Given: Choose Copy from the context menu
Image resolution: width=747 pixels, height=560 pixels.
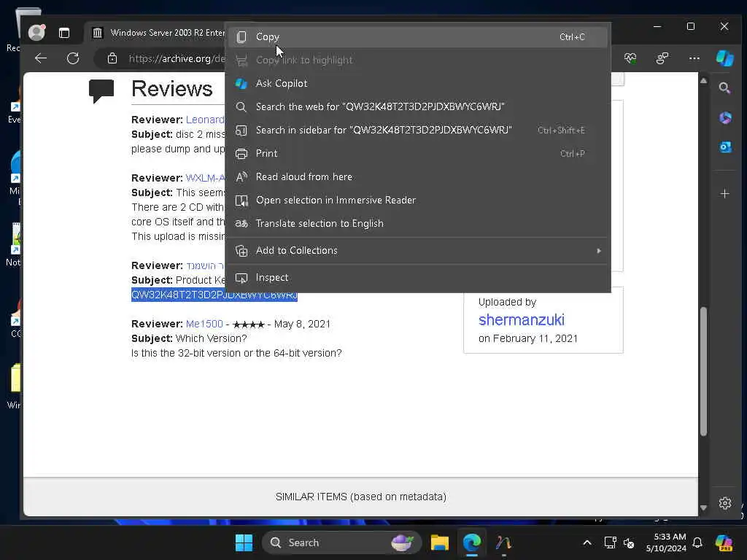Looking at the screenshot, I should click(418, 36).
